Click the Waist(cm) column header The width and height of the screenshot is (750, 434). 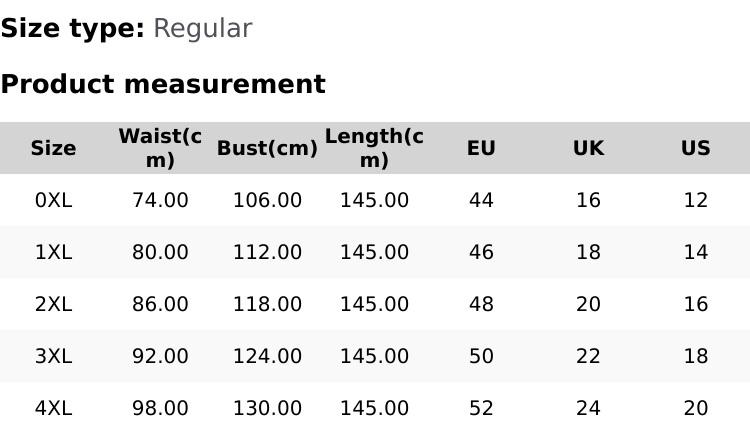[x=160, y=148]
